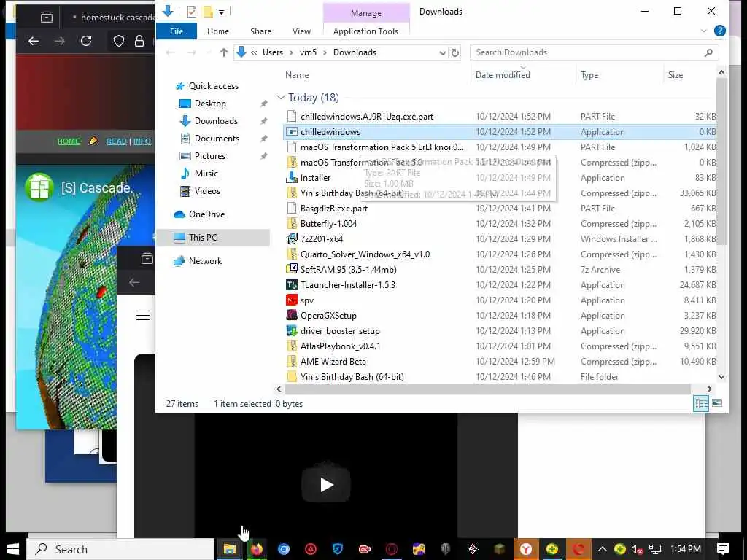Select OneDrive in navigation pane
This screenshot has height=560, width=747.
pyautogui.click(x=206, y=214)
